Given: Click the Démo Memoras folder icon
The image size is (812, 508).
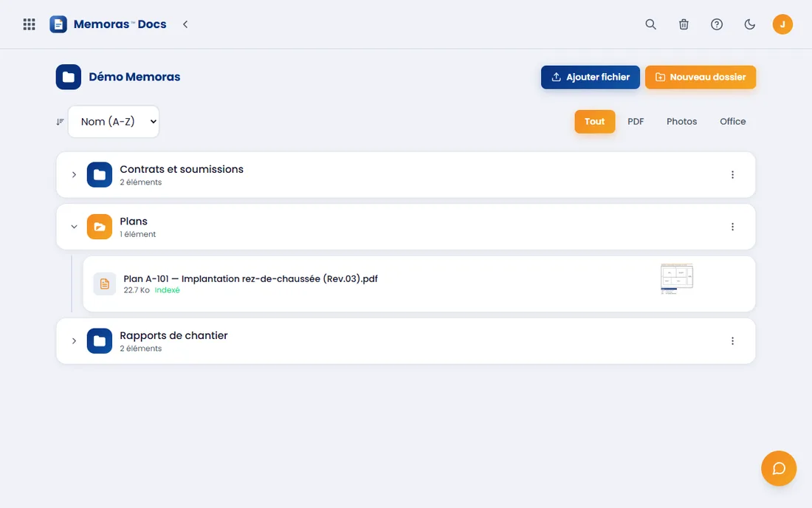Looking at the screenshot, I should (x=69, y=77).
